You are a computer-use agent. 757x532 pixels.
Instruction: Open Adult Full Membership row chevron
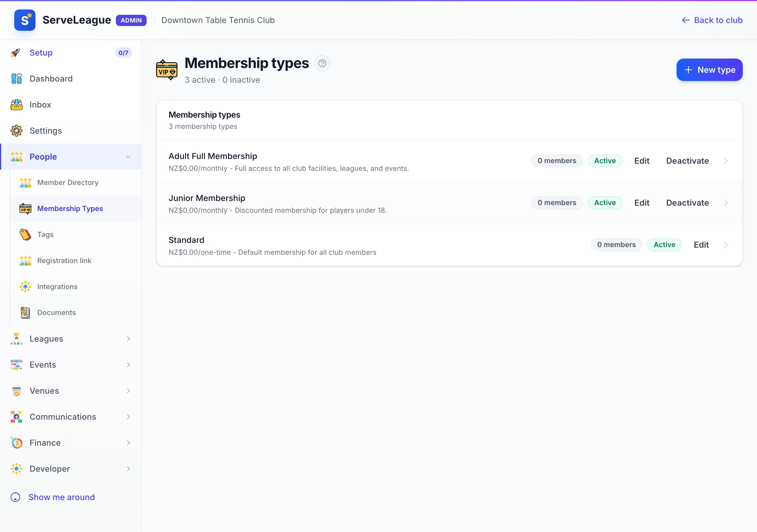click(726, 161)
